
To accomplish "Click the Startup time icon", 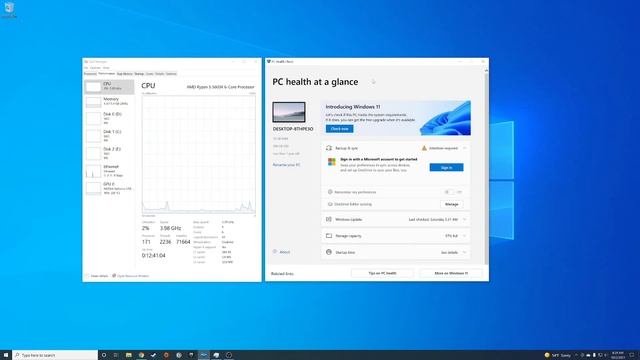I will [329, 252].
